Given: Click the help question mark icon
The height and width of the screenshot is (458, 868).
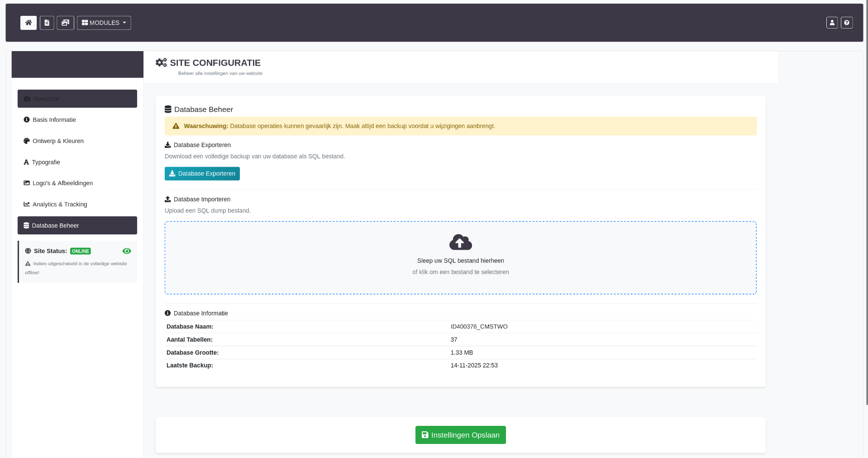Looking at the screenshot, I should click(847, 23).
